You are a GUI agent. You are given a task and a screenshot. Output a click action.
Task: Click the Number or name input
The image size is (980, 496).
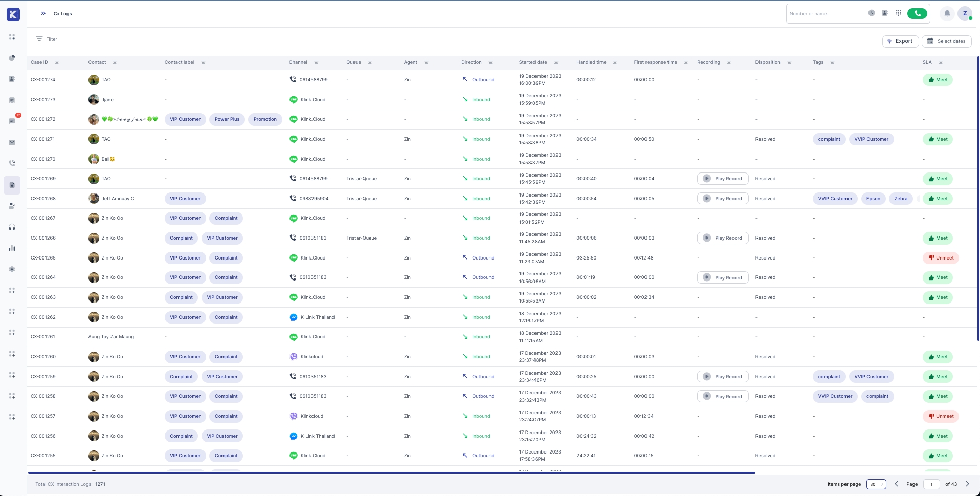(x=825, y=14)
